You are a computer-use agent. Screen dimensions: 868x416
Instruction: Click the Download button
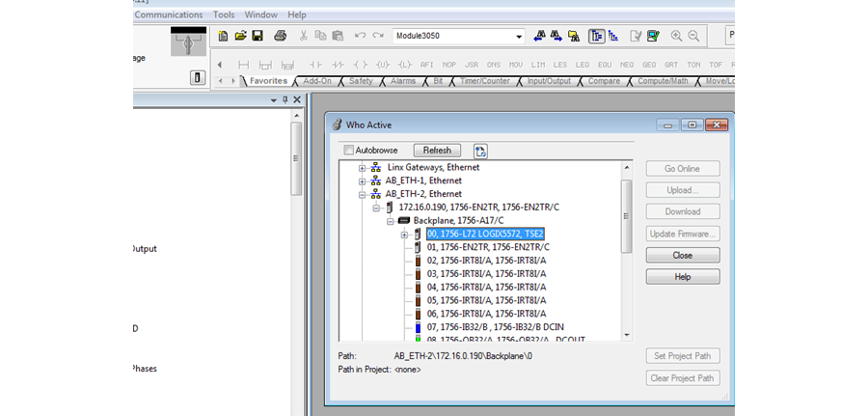click(683, 211)
